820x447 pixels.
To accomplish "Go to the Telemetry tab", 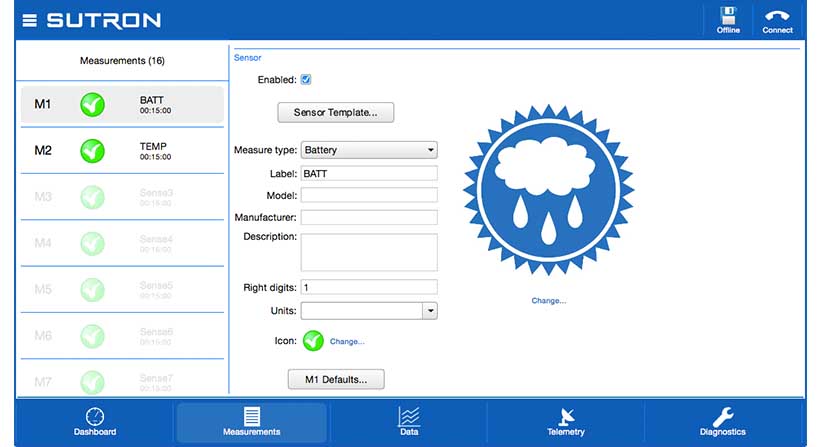I will point(566,422).
